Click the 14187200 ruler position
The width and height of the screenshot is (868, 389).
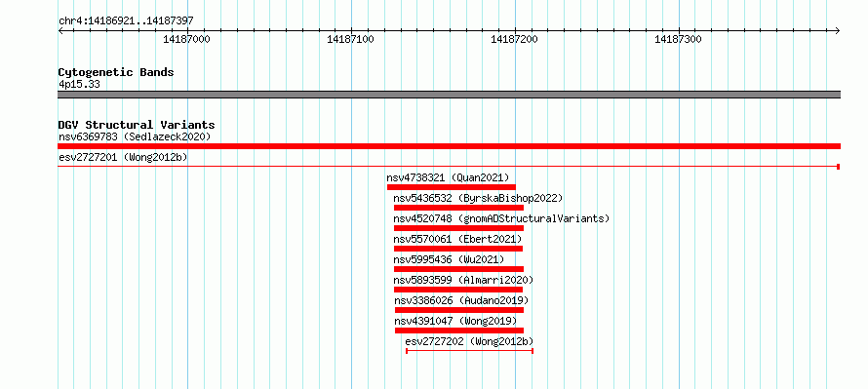point(514,39)
